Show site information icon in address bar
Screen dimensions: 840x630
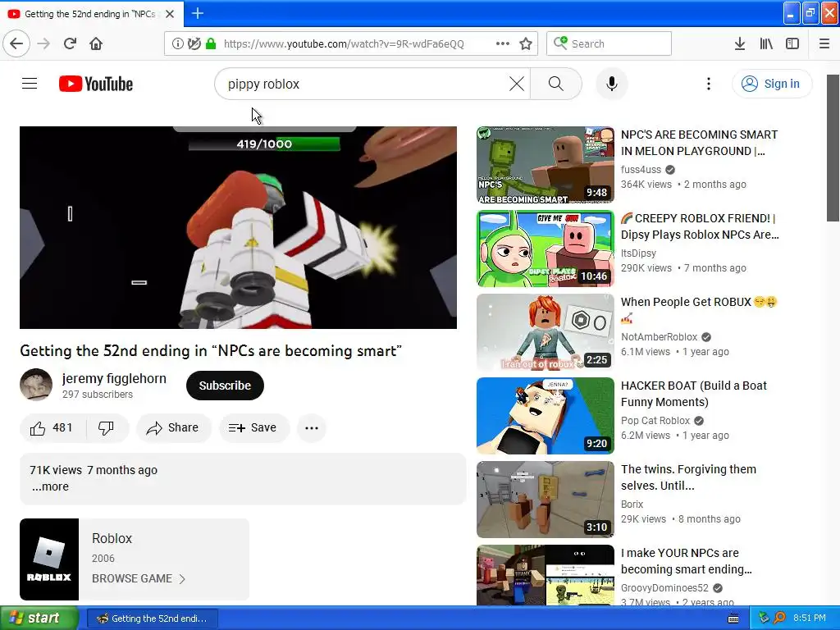177,44
